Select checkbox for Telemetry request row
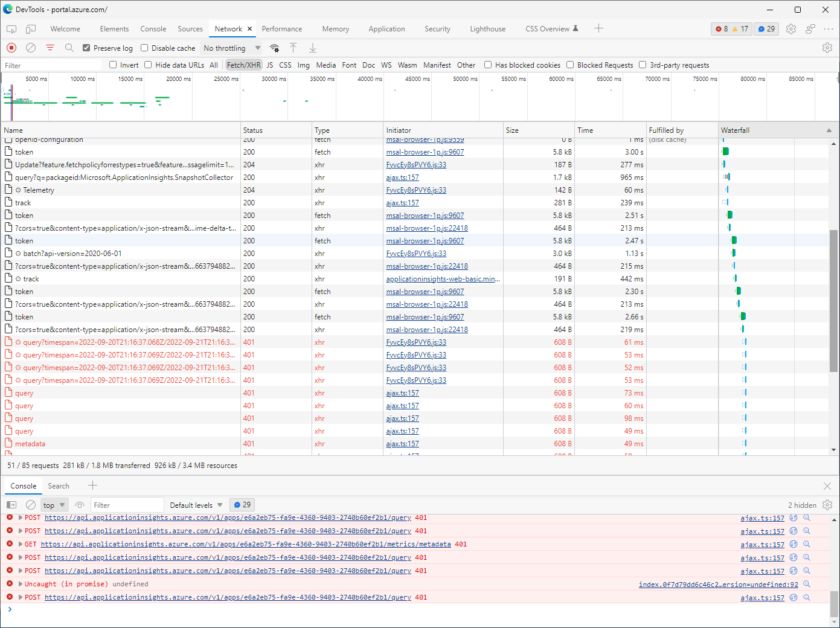 click(8, 190)
